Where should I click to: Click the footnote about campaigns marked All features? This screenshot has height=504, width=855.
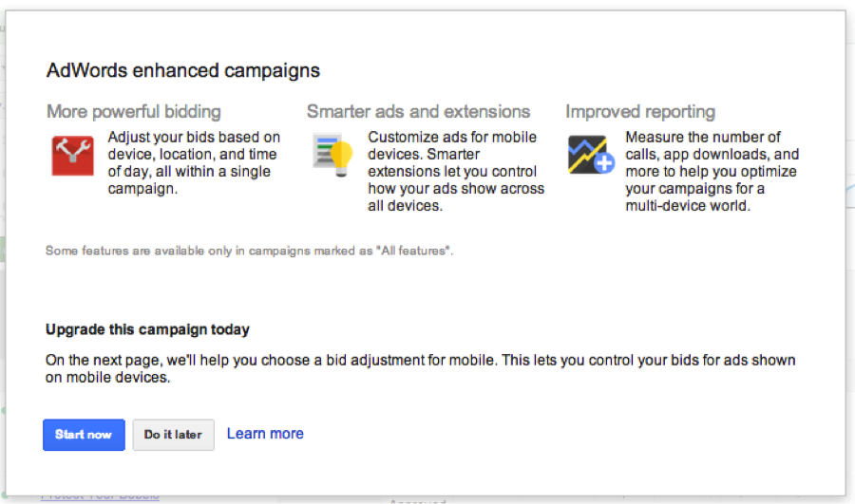pos(249,251)
